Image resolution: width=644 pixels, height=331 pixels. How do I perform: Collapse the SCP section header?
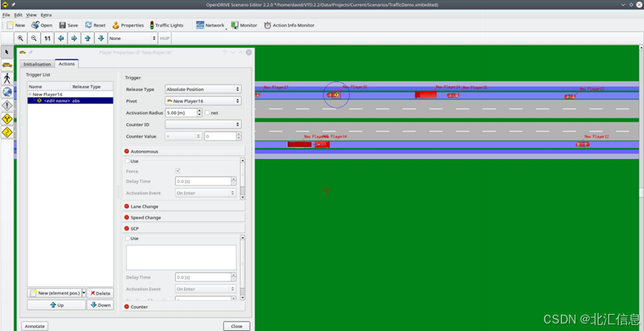[184, 228]
